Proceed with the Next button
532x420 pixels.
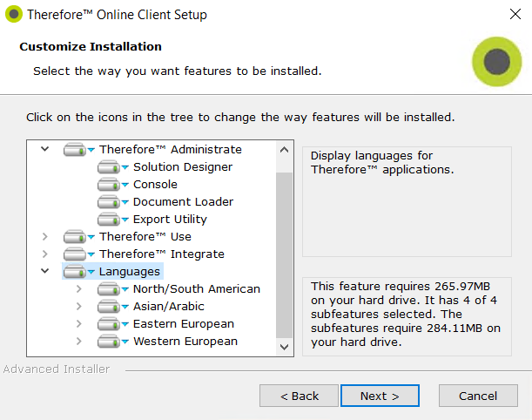click(x=380, y=396)
